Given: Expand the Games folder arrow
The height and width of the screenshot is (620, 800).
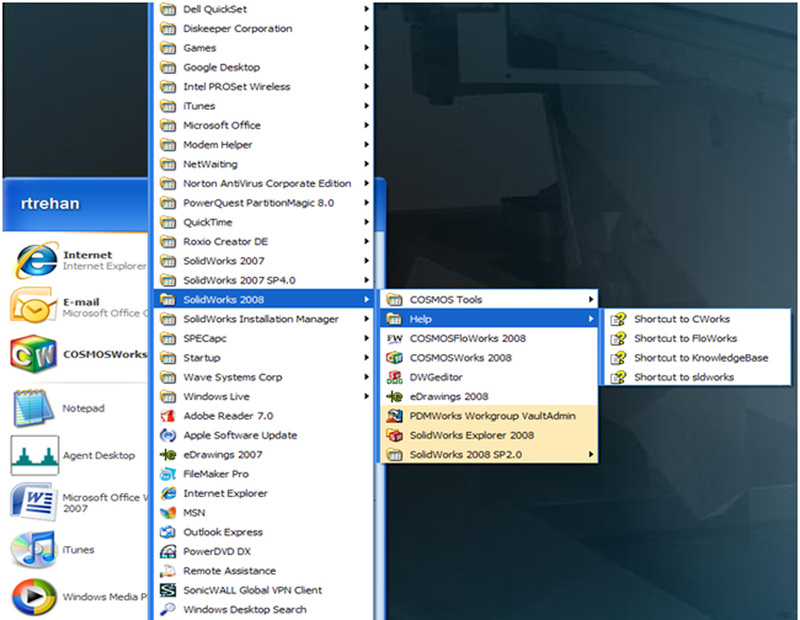Looking at the screenshot, I should click(366, 47).
